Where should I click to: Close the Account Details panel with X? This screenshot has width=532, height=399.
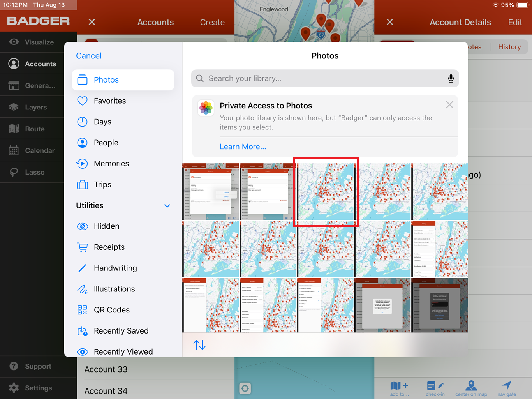click(390, 22)
